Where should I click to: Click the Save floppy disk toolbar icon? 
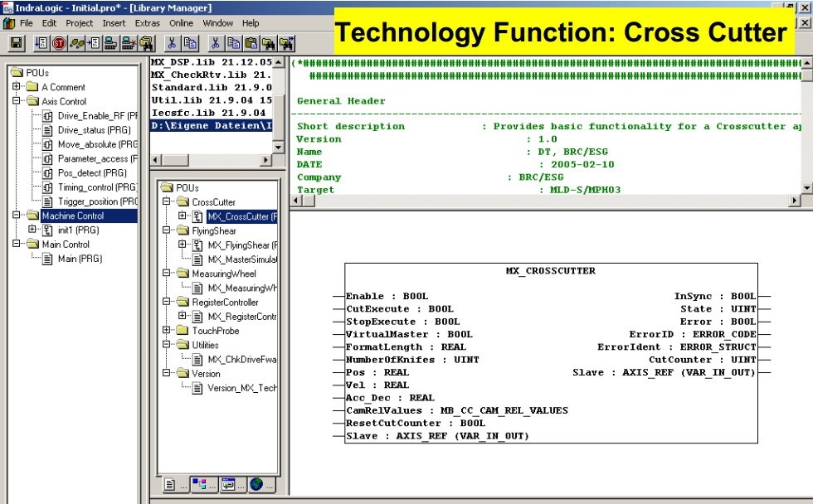click(x=17, y=43)
